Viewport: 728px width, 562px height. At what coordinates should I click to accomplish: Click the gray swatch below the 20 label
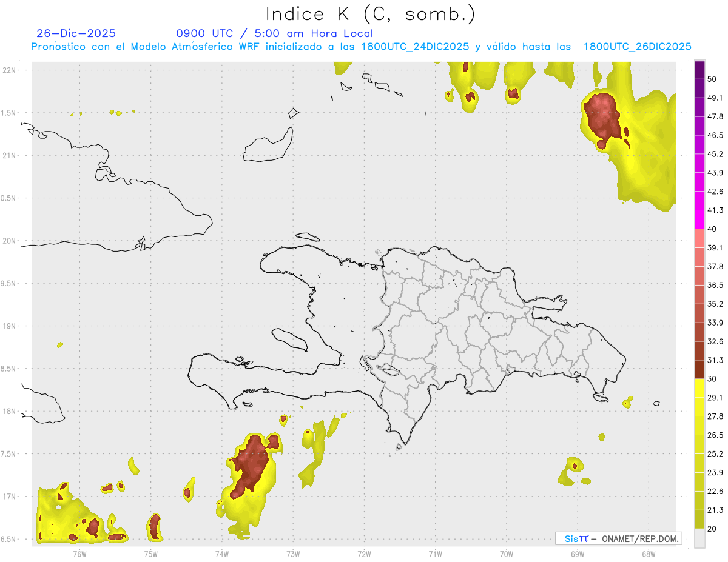[699, 538]
